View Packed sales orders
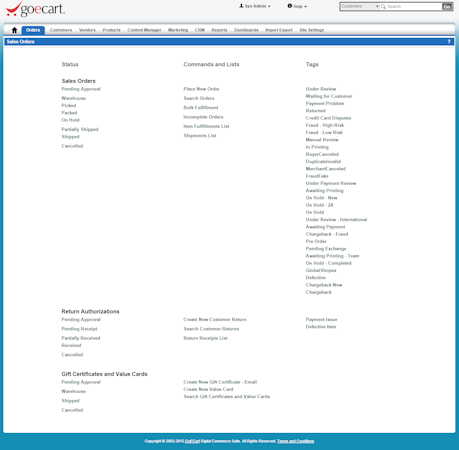 tap(69, 113)
